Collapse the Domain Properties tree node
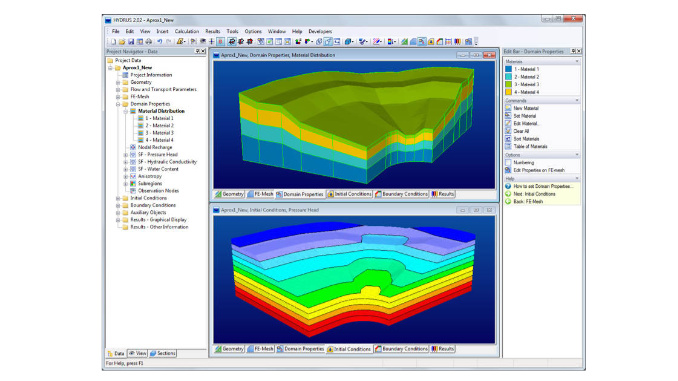The height and width of the screenshot is (381, 678). [x=118, y=104]
